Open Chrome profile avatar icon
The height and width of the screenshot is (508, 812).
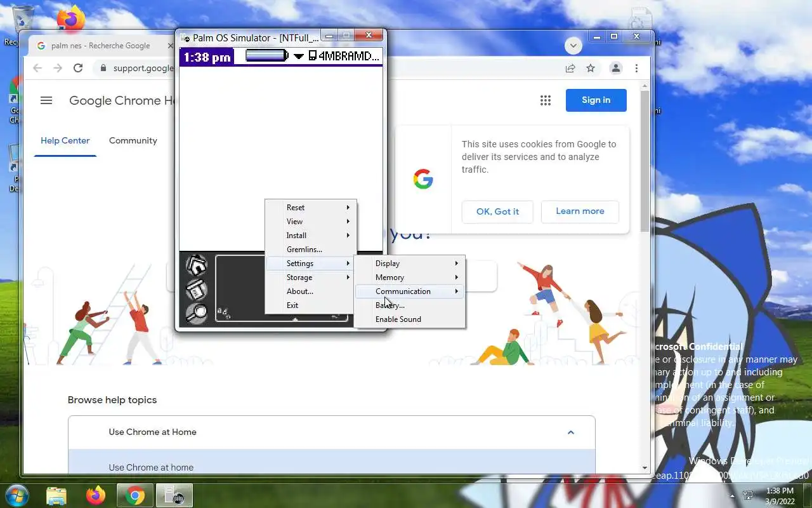coord(615,68)
